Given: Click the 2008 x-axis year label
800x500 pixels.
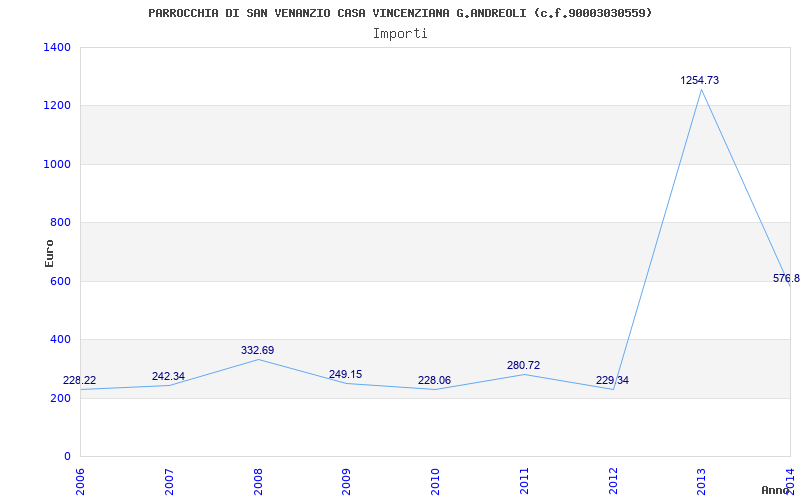Looking at the screenshot, I should tap(258, 480).
